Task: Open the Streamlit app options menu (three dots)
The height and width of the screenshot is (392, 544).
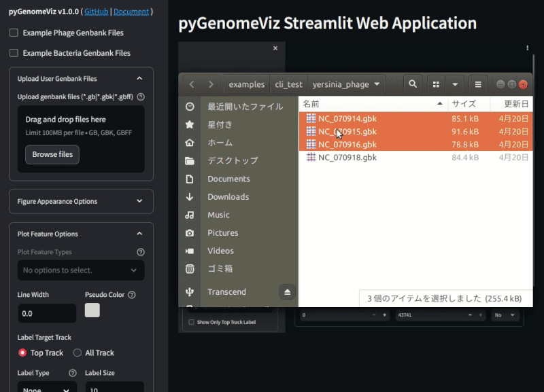Action: 527,47
